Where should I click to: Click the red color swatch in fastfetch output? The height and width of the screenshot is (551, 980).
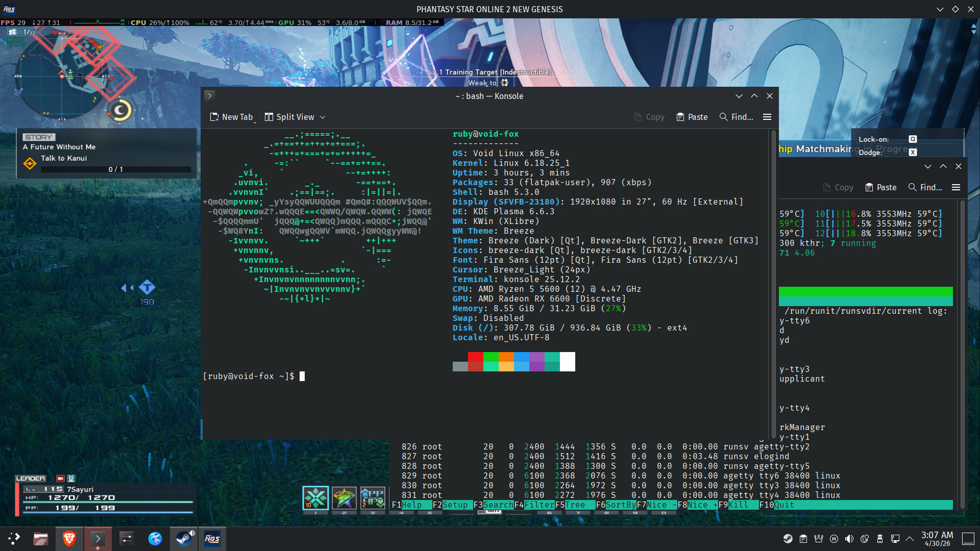tap(476, 357)
